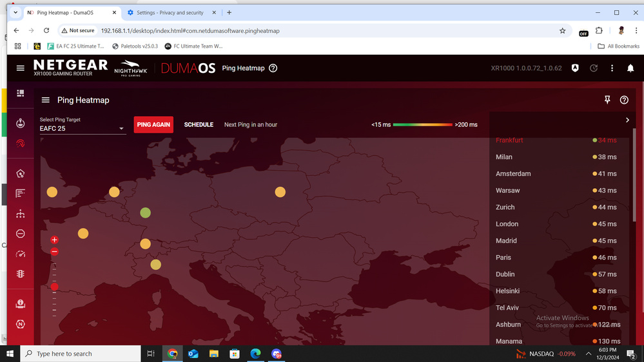Viewport: 644px width, 362px height.
Task: Open the Ping Heatmap panel hamburger menu
Action: pyautogui.click(x=46, y=100)
